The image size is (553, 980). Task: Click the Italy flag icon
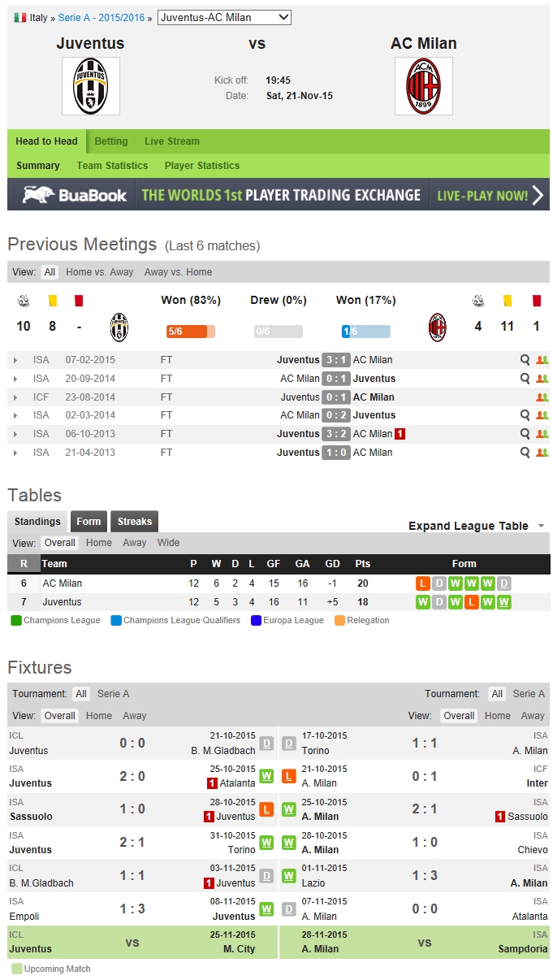point(20,18)
